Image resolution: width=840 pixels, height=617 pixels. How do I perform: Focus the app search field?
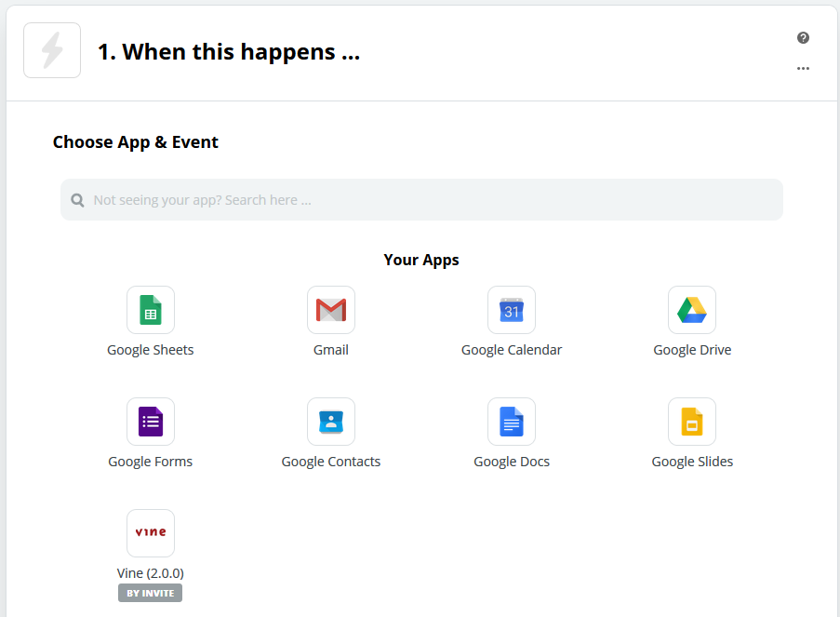(421, 200)
